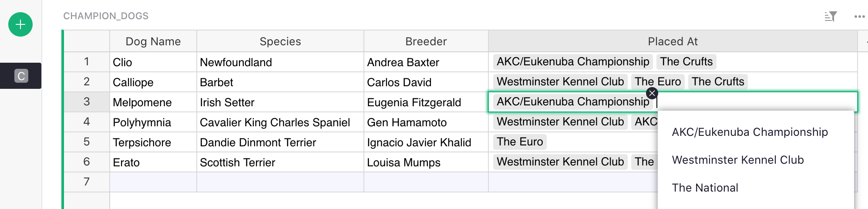
Task: Click The Crufts tag in row 1
Action: (x=686, y=62)
